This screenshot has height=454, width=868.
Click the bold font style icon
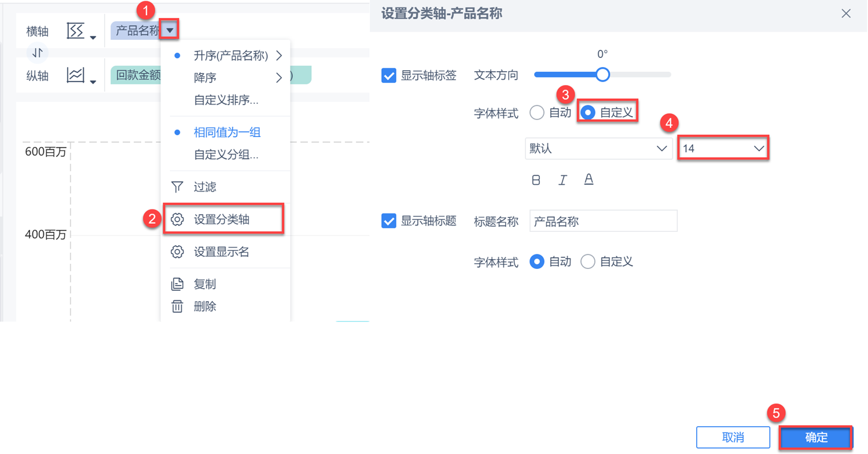click(x=536, y=180)
